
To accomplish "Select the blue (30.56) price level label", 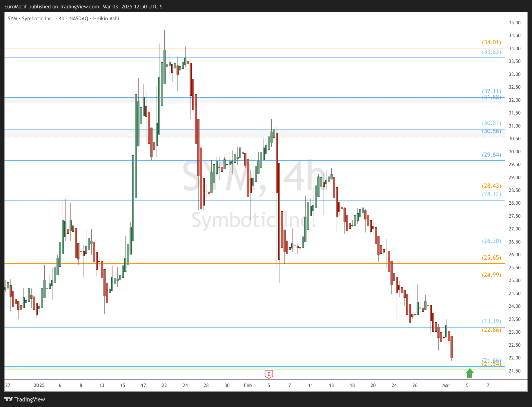I will coord(491,131).
